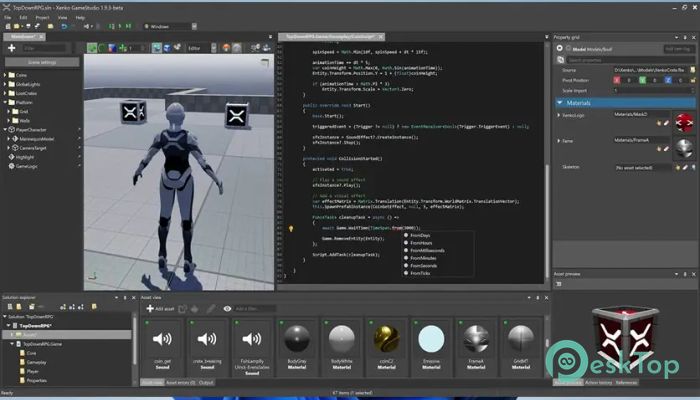Click the first file icon in the main toolbar

click(x=8, y=27)
